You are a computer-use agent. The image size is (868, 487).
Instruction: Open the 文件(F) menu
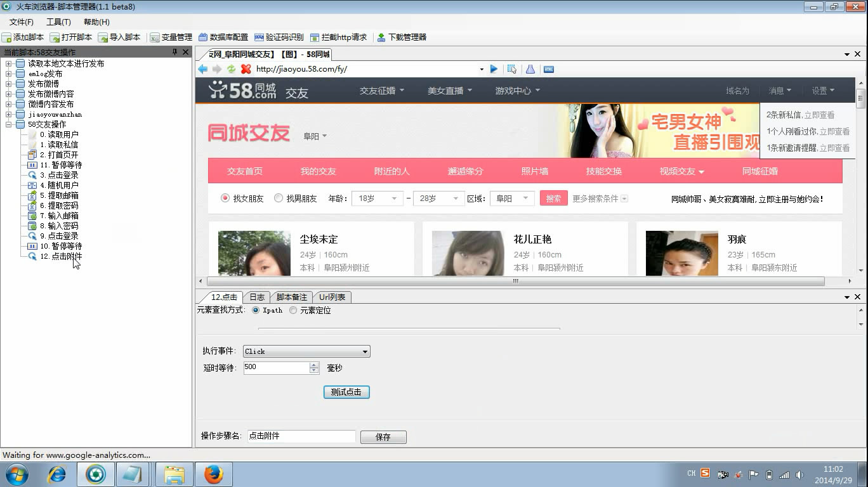[x=22, y=22]
